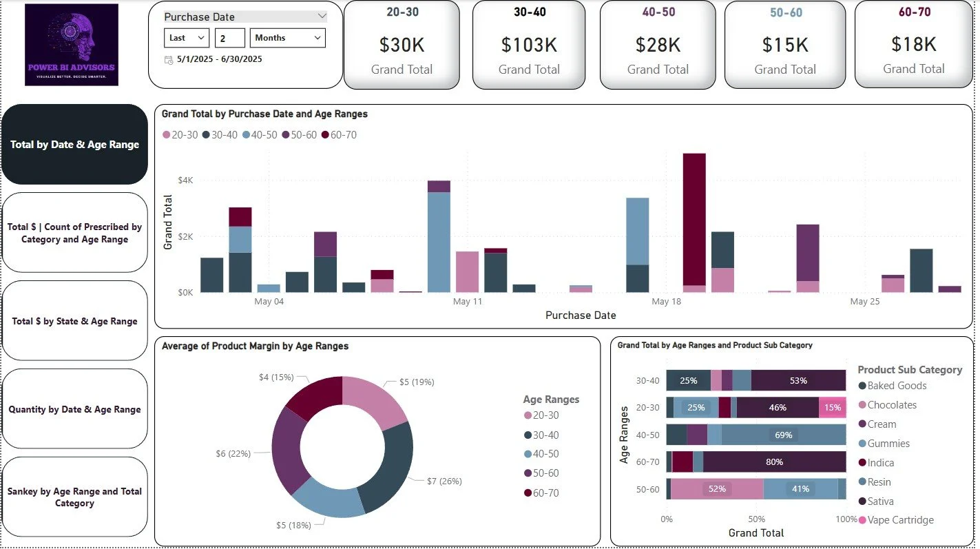Click the $5 (18%) donut segment

click(x=329, y=499)
